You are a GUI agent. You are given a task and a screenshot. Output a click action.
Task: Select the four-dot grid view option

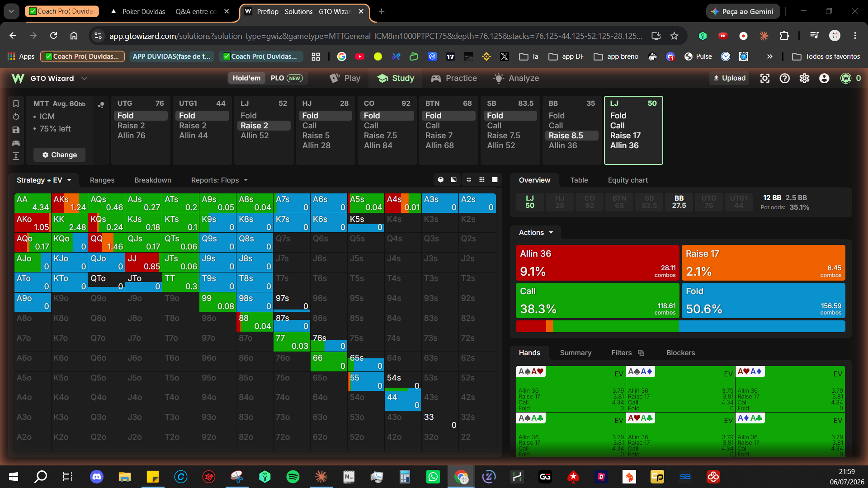(469, 180)
